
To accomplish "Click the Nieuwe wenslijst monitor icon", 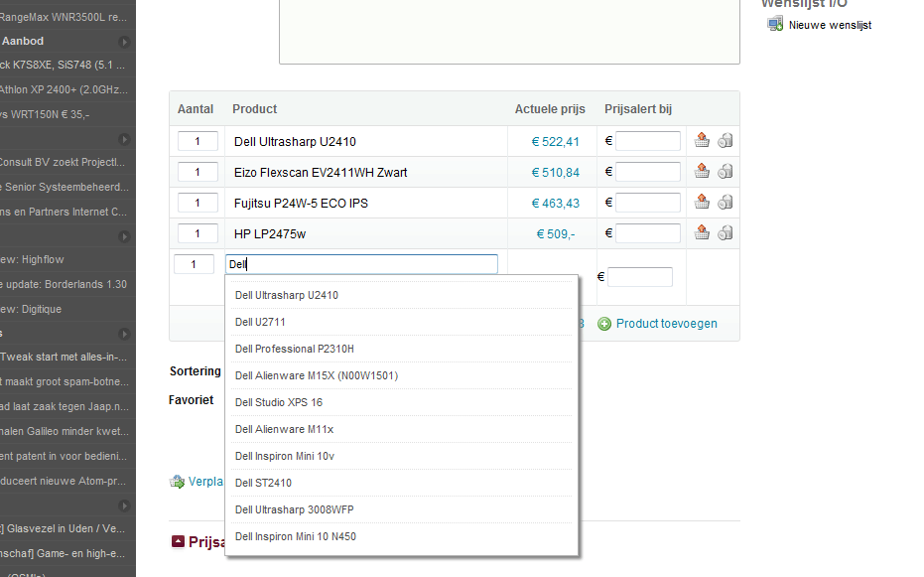I will (x=775, y=24).
